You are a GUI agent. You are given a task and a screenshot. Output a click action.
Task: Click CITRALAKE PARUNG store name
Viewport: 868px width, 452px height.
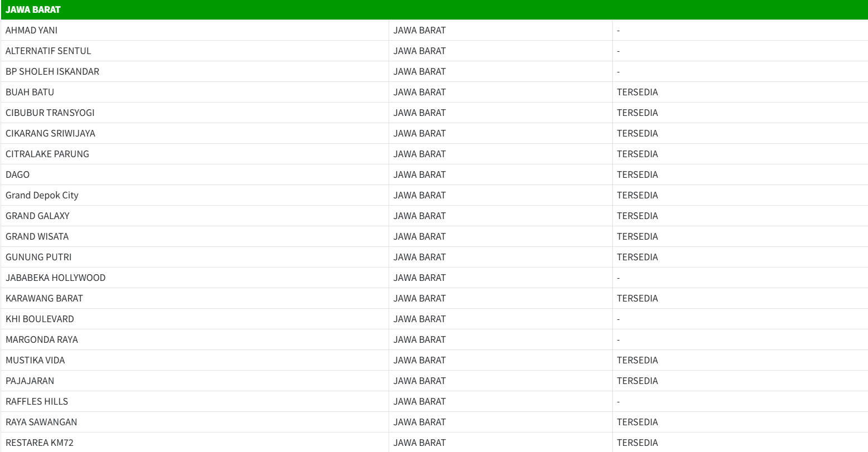[47, 154]
